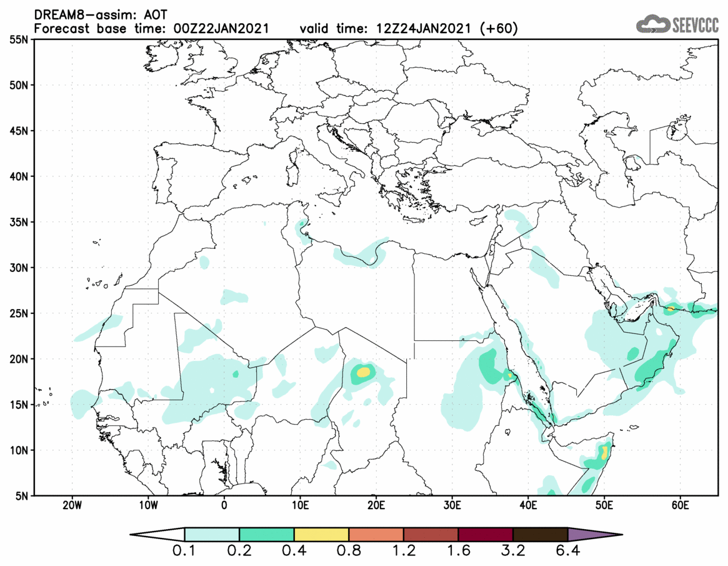Click the yellow AOT hotspot over Chad
Screen dimensions: 728x566
point(364,371)
